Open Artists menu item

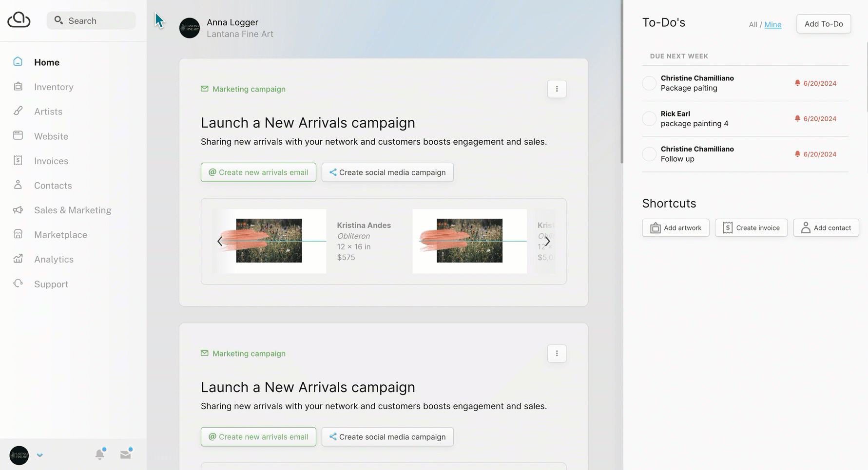pos(48,112)
